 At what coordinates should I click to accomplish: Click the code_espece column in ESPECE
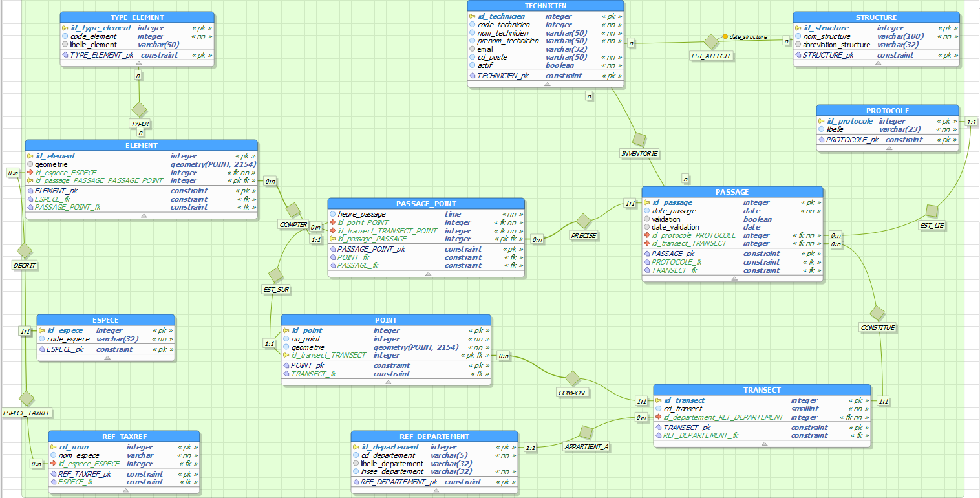tap(106, 339)
